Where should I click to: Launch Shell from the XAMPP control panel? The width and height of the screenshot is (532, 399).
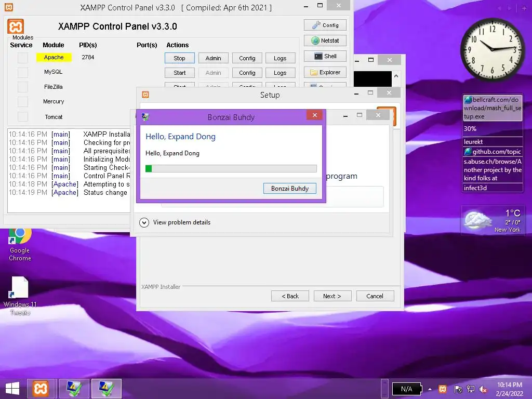(x=325, y=56)
